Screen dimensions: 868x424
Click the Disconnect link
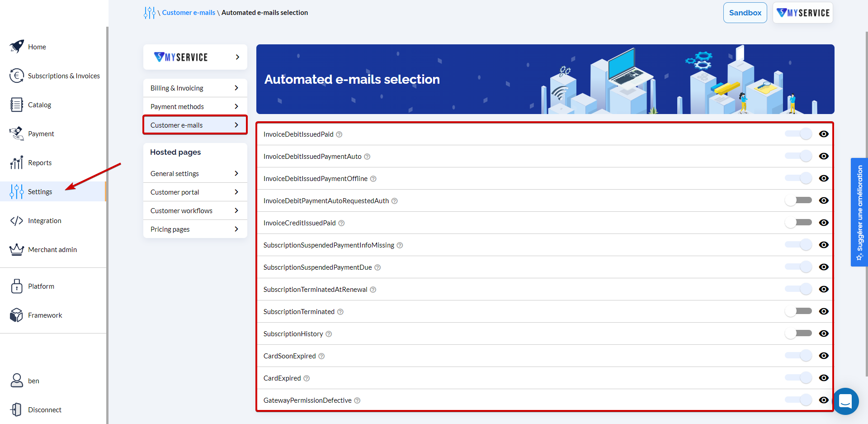click(x=45, y=410)
